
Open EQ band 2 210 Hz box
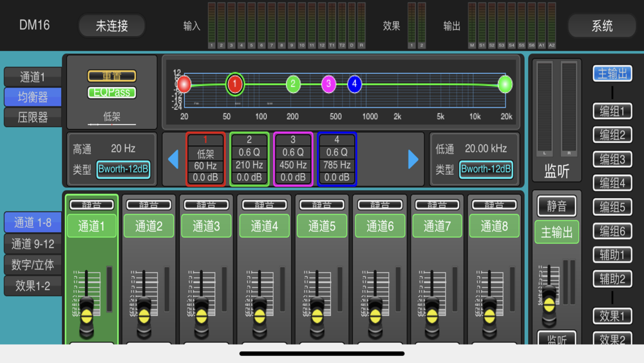click(x=249, y=159)
